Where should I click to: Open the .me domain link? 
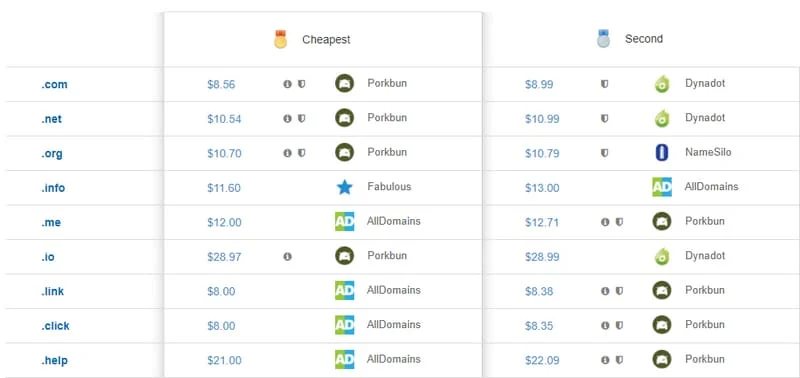tap(51, 222)
